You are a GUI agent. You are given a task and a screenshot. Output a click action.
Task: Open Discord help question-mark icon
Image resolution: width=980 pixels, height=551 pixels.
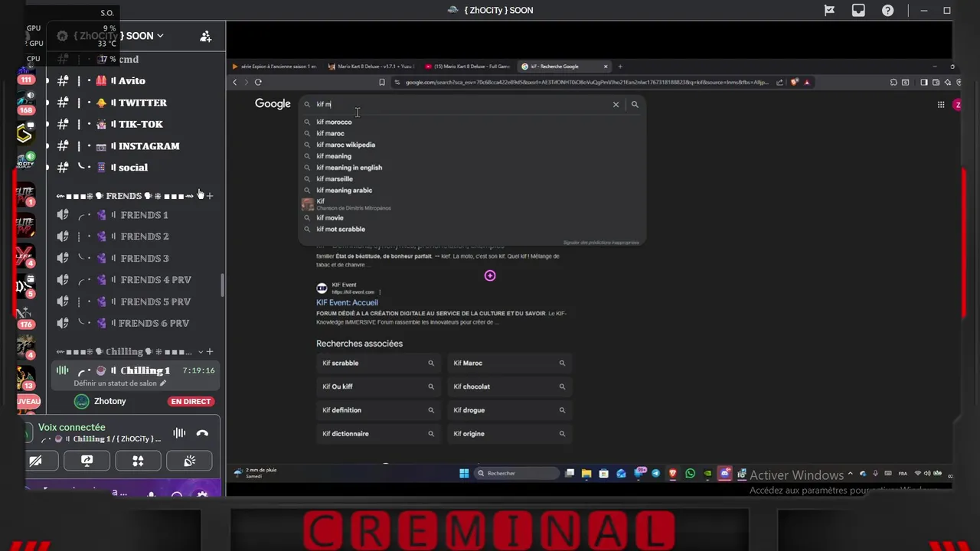coord(887,11)
